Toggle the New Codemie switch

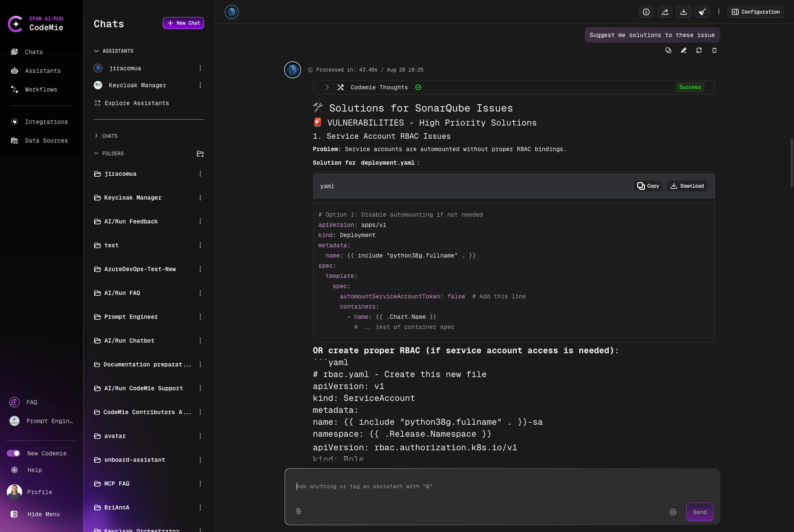pyautogui.click(x=14, y=453)
